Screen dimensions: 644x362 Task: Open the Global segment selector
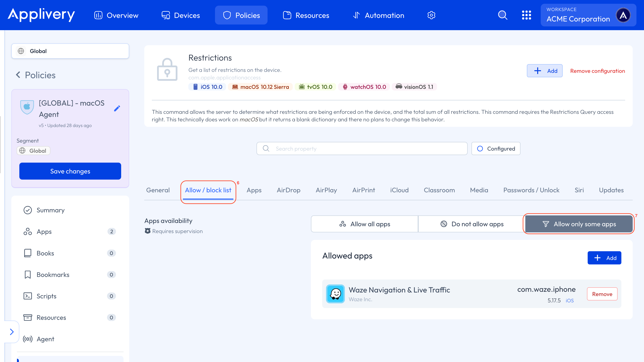70,51
